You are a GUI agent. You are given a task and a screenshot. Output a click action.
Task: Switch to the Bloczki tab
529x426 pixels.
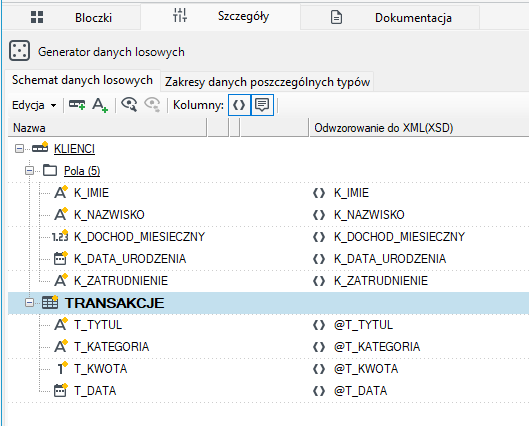(x=72, y=18)
